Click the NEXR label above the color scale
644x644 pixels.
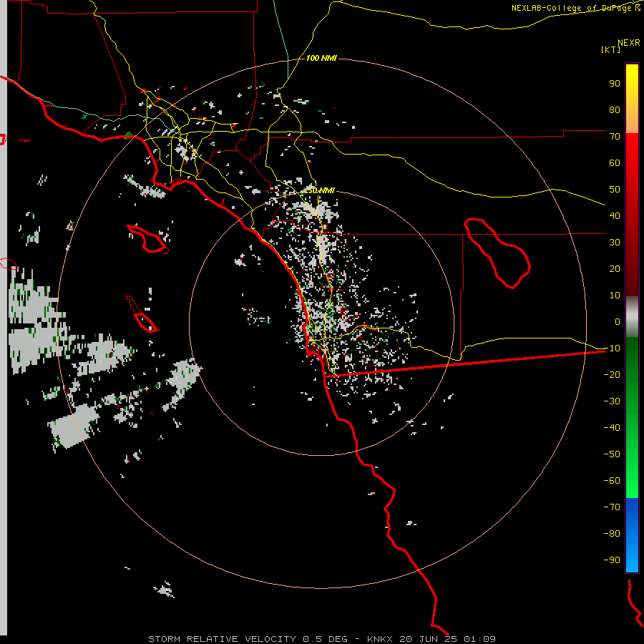pos(629,43)
